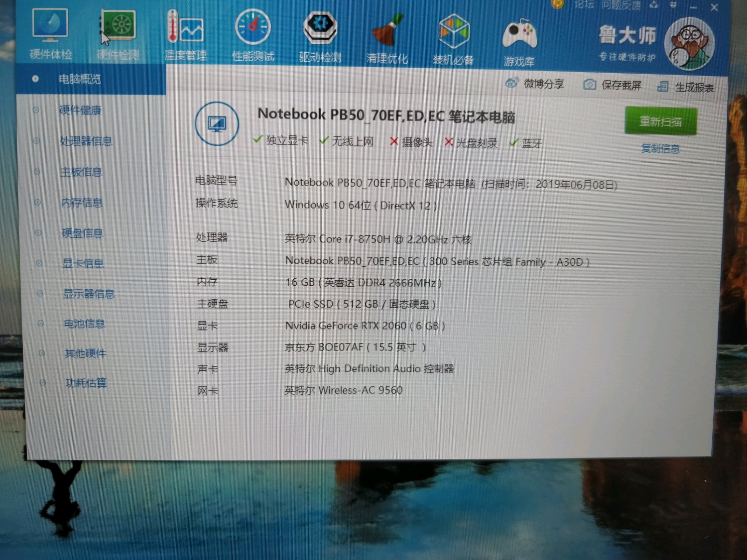Image resolution: width=747 pixels, height=560 pixels.
Task: Click the 光盘刻录 feature label
Action: [477, 143]
